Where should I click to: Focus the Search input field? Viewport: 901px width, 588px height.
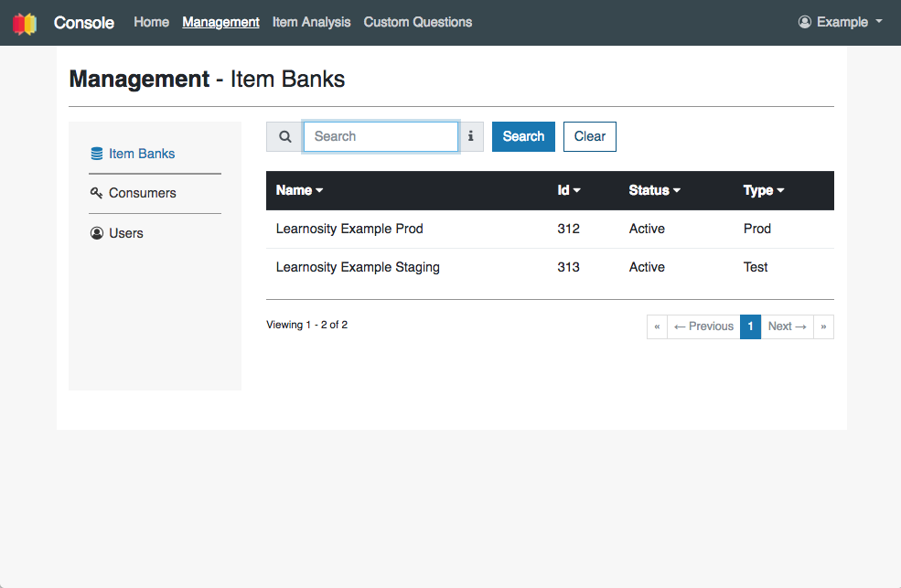click(381, 136)
